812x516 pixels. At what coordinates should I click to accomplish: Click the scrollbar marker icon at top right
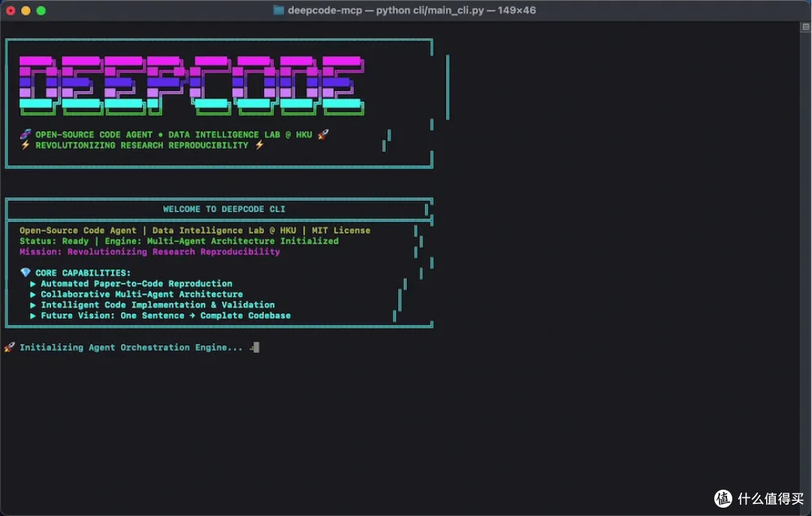806,26
